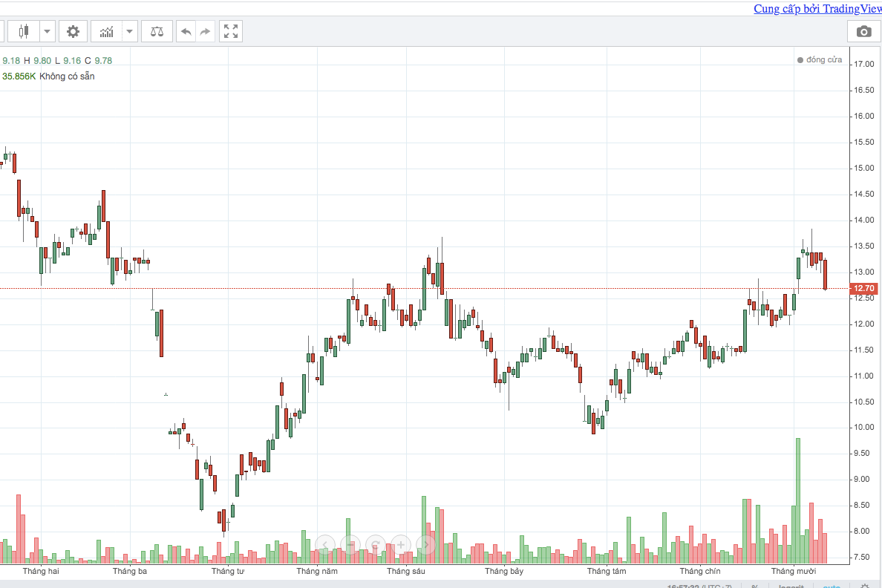This screenshot has width=882, height=588.
Task: Click 'Tháng năm' on the time axis
Action: tap(317, 571)
